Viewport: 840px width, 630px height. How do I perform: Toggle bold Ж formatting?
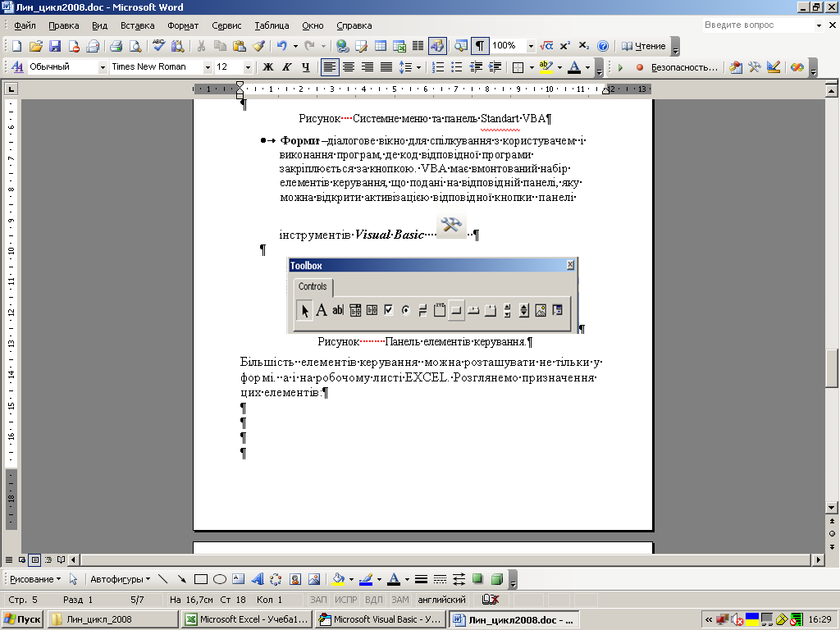coord(268,67)
